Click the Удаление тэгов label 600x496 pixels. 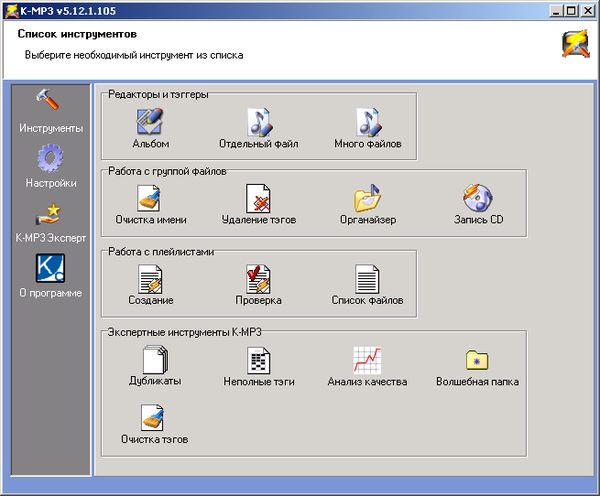(x=259, y=220)
